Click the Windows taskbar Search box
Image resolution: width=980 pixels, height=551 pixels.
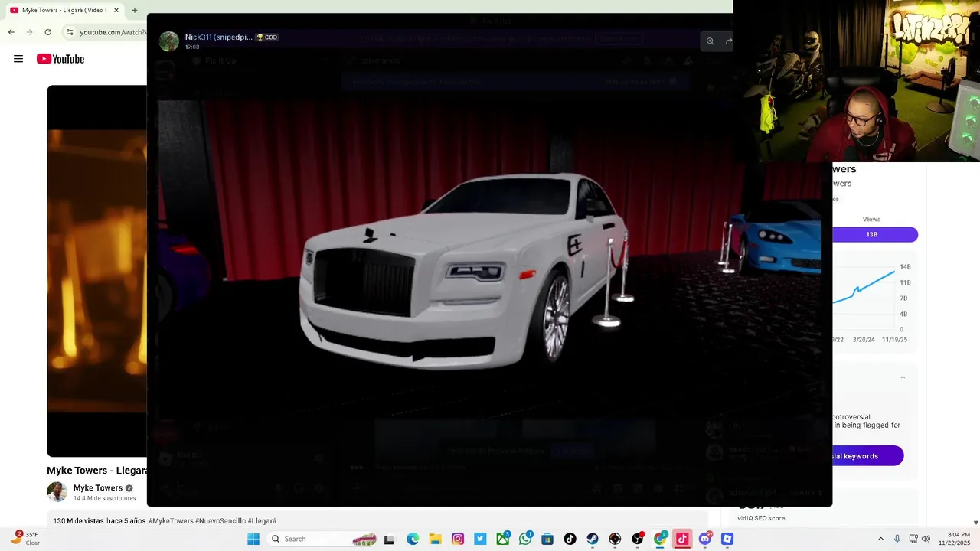click(x=323, y=539)
